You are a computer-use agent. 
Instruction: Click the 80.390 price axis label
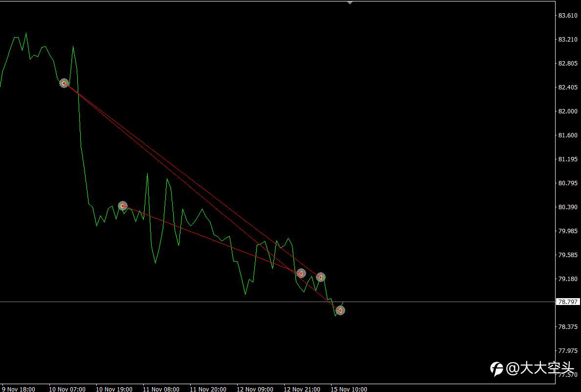pyautogui.click(x=568, y=207)
